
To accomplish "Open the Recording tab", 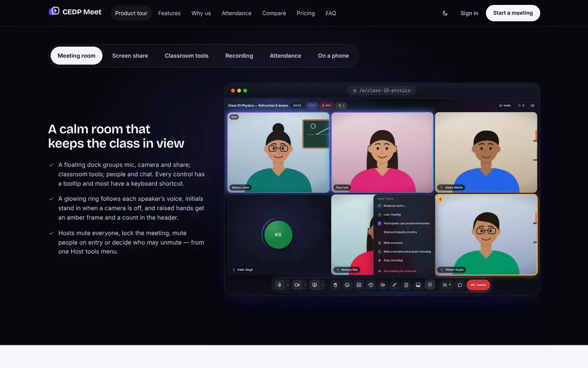I will coord(239,56).
